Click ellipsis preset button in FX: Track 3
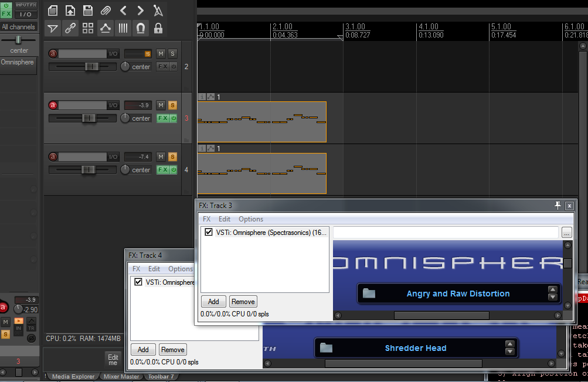 566,233
